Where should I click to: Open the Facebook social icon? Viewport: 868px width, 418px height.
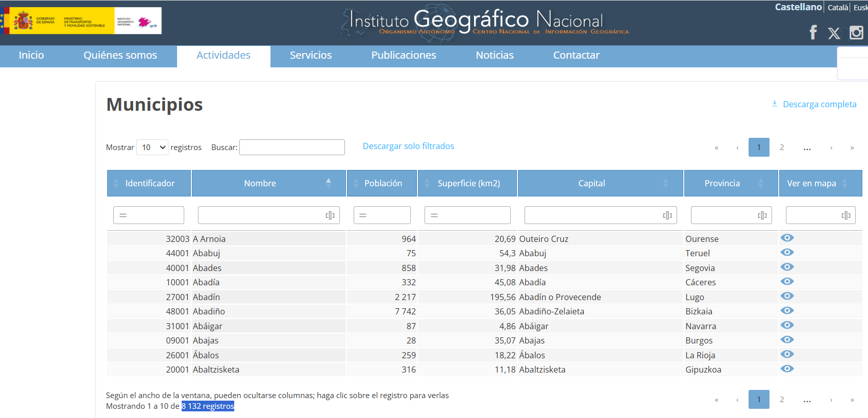pyautogui.click(x=813, y=33)
